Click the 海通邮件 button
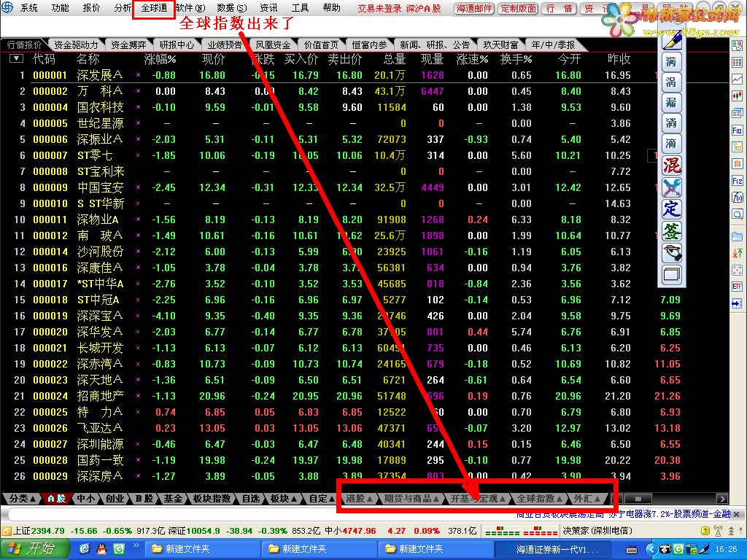 click(x=474, y=9)
